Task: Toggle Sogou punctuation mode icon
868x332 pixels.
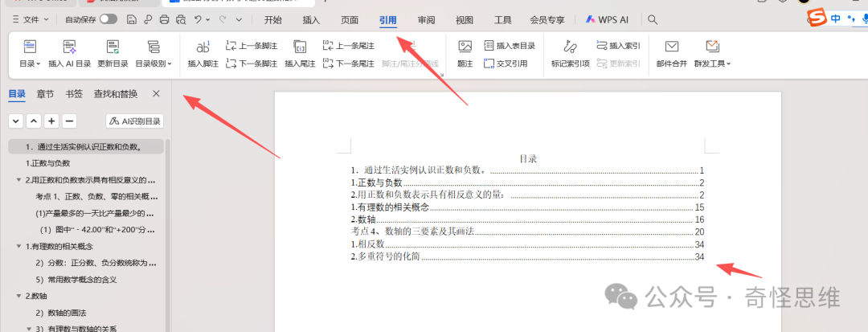Action: click(851, 19)
